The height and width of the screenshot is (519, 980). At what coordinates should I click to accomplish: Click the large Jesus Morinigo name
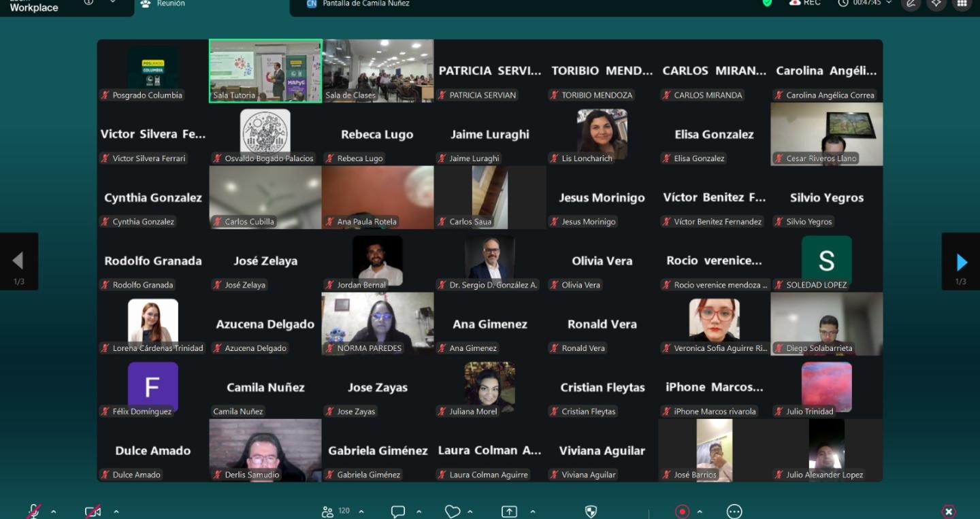click(602, 198)
